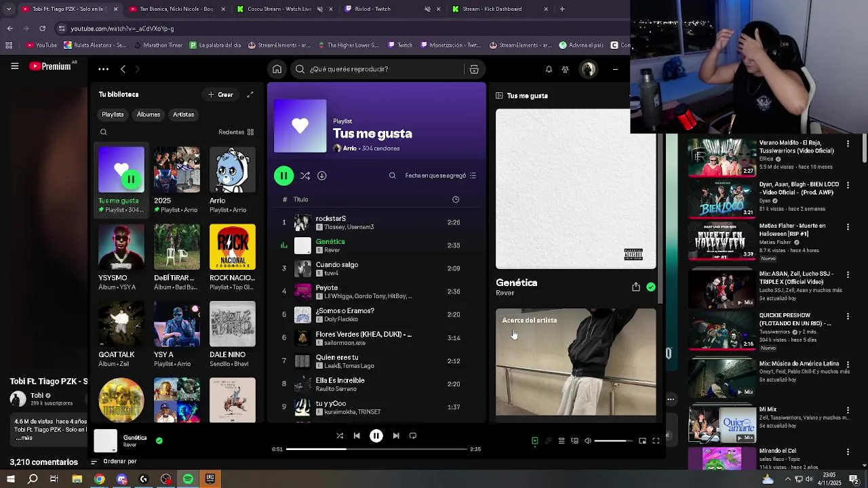Viewport: 868px width, 488px height.
Task: Filter library by Artistas chip
Action: click(x=184, y=115)
